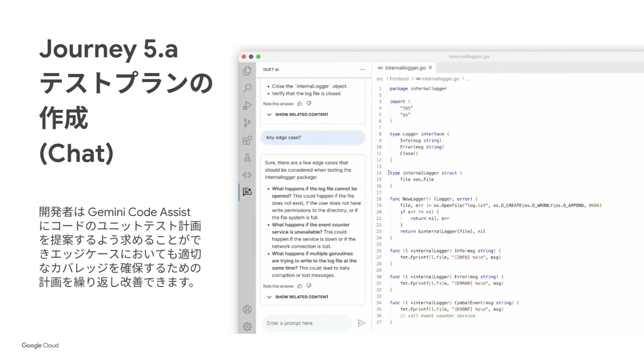
Task: Open the Explorer view in the activity bar
Action: point(247,70)
